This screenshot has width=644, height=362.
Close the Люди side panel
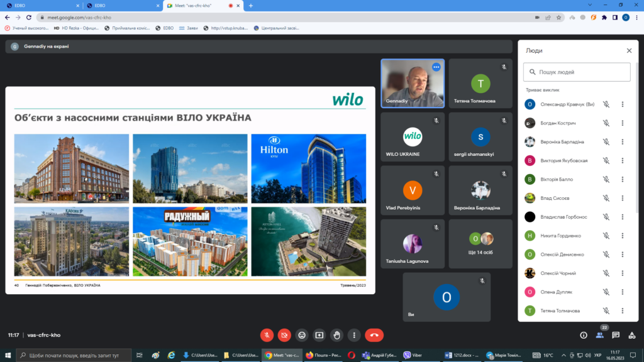point(629,50)
